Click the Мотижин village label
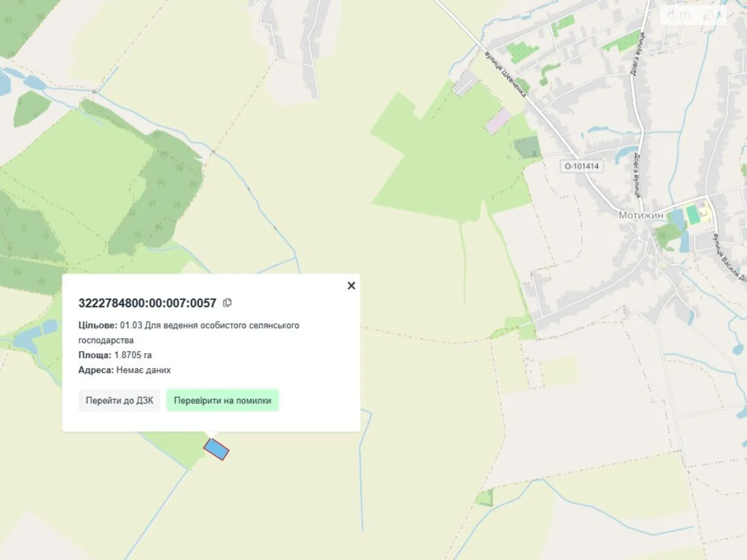 (641, 215)
